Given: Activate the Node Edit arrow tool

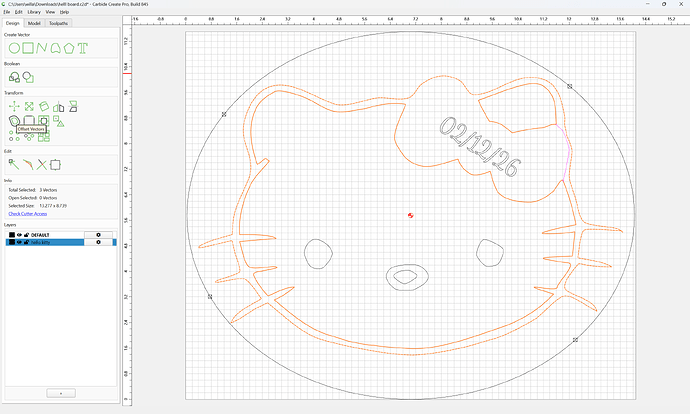Looking at the screenshot, I should 14,165.
